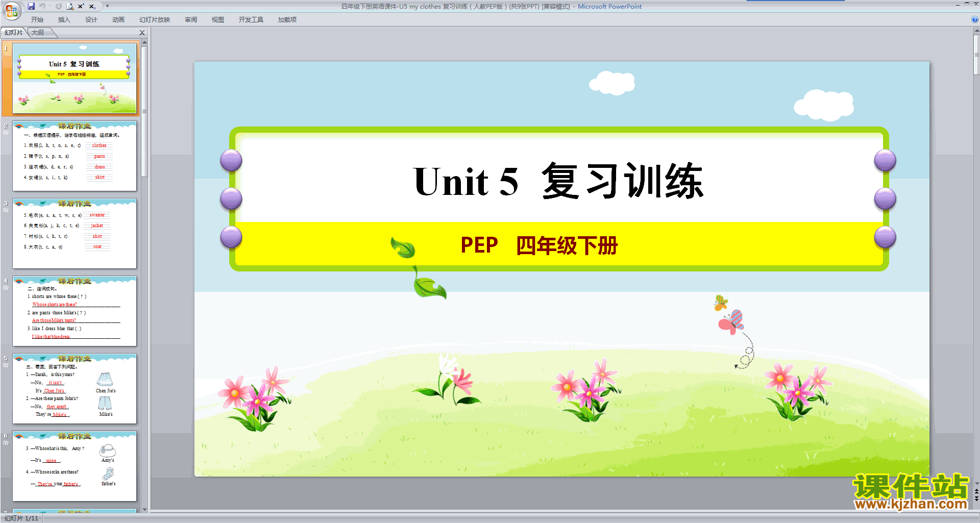Open the 幻灯片放映 ribbon tab
The image size is (980, 523).
pyautogui.click(x=155, y=20)
